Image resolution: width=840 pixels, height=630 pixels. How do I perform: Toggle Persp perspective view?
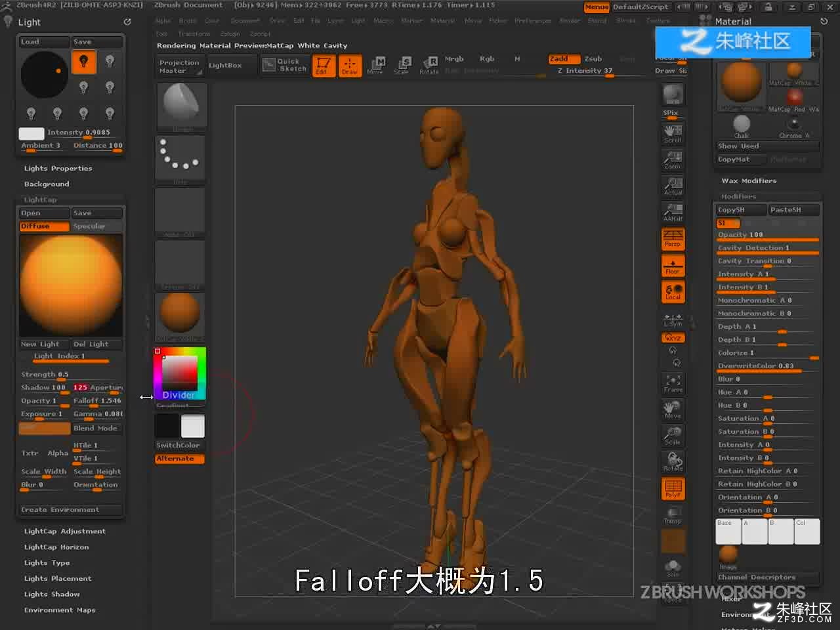tap(673, 239)
